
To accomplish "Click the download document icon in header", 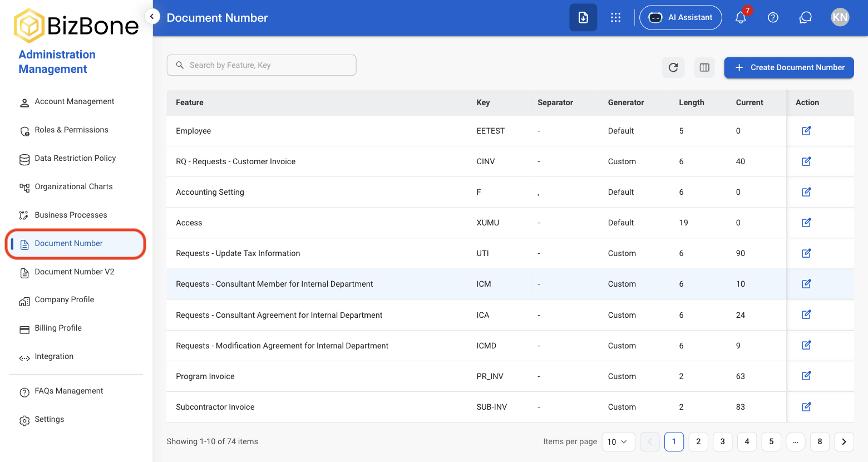I will pyautogui.click(x=583, y=18).
